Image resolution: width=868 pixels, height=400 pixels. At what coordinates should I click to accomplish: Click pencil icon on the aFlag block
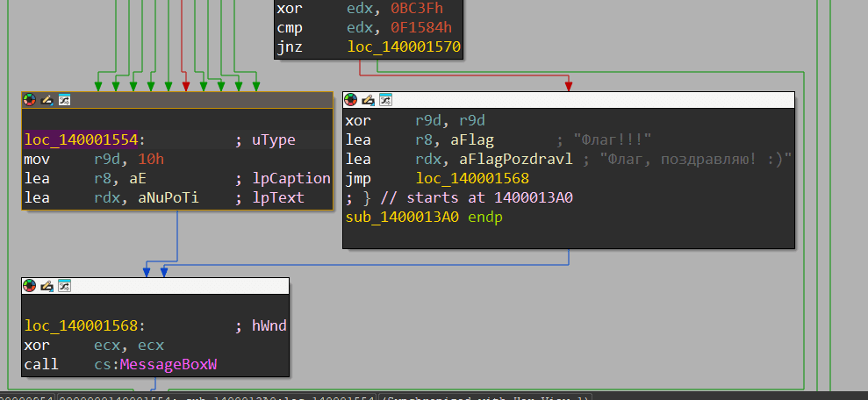pyautogui.click(x=368, y=100)
